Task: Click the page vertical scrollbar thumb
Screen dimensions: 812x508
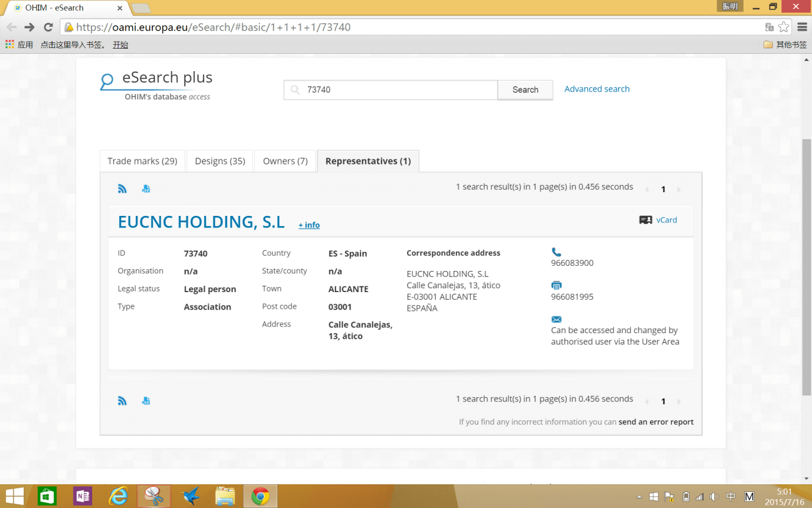Action: [x=807, y=266]
